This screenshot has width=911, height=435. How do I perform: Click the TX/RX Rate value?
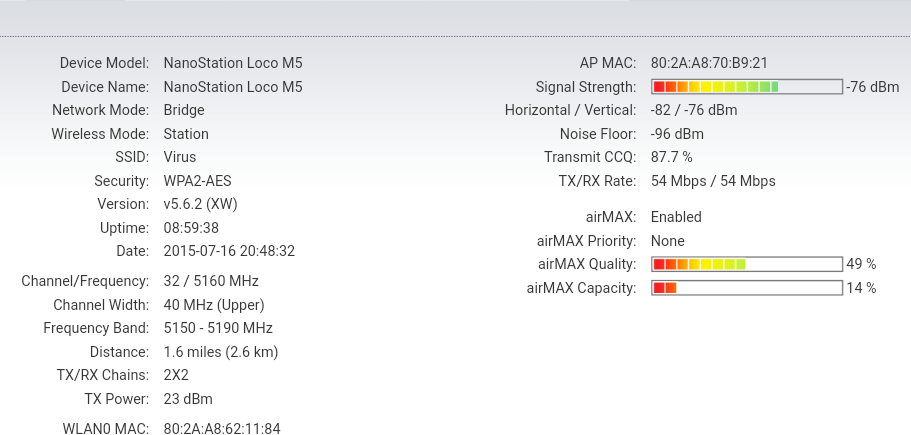[712, 181]
